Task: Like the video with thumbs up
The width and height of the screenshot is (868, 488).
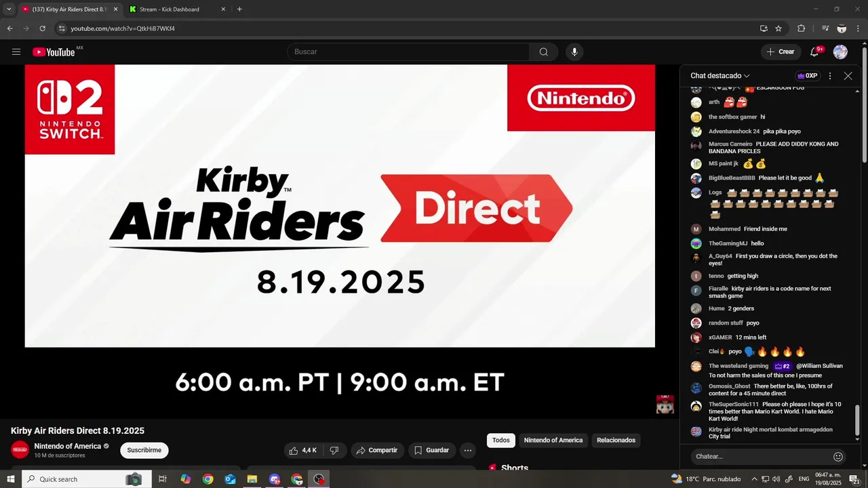Action: [x=302, y=450]
